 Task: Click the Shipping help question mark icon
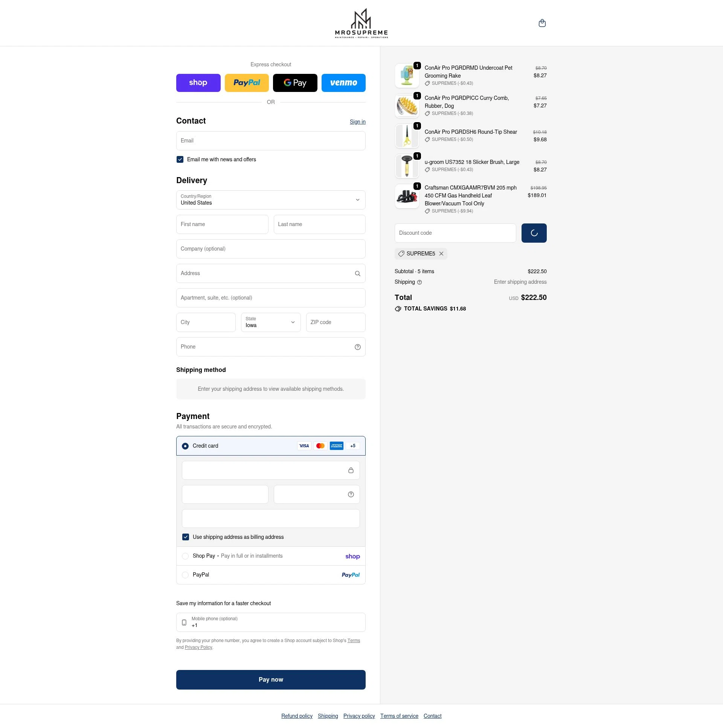(x=419, y=282)
